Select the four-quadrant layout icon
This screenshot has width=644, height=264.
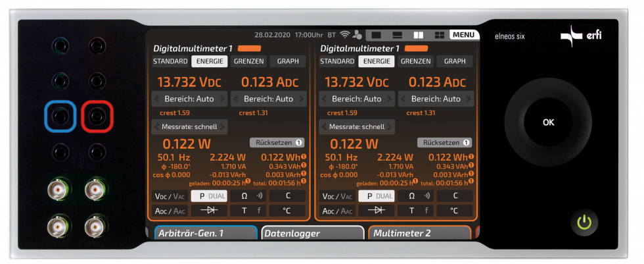440,35
